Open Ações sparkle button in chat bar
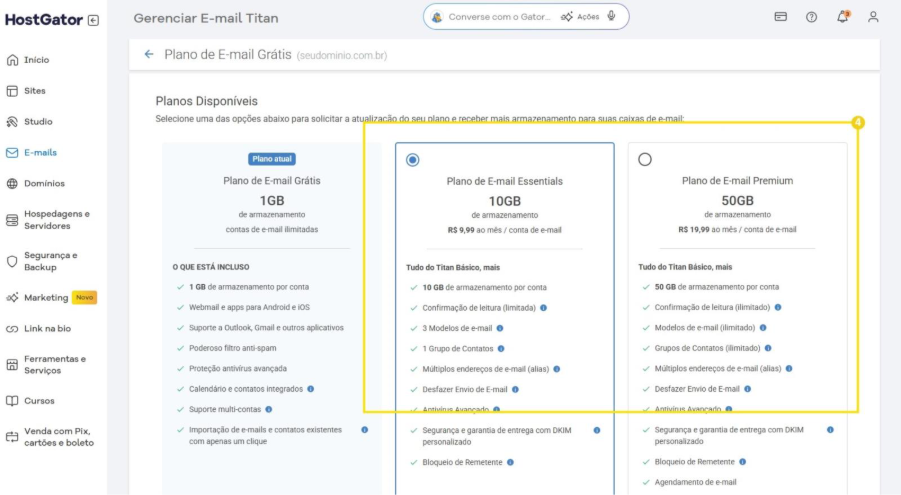The width and height of the screenshot is (901, 495). [580, 17]
